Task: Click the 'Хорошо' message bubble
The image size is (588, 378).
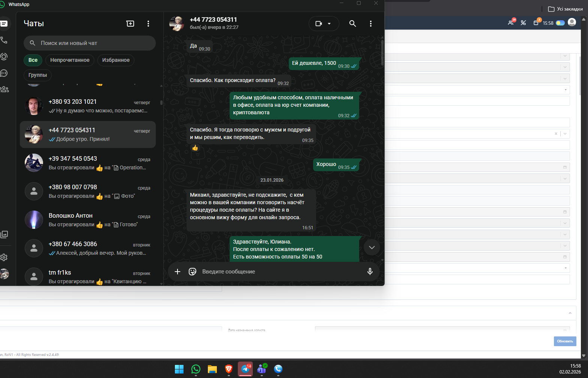Action: (336, 165)
